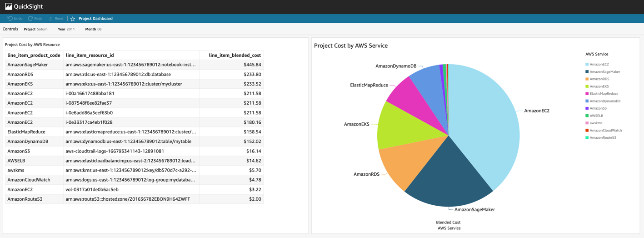Click the AmazonEC2 pie label

click(x=537, y=111)
